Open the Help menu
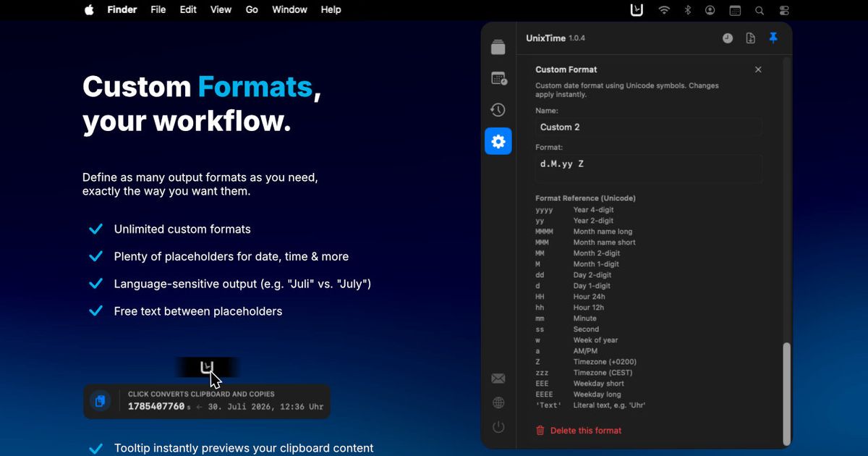Image resolution: width=868 pixels, height=456 pixels. (331, 10)
